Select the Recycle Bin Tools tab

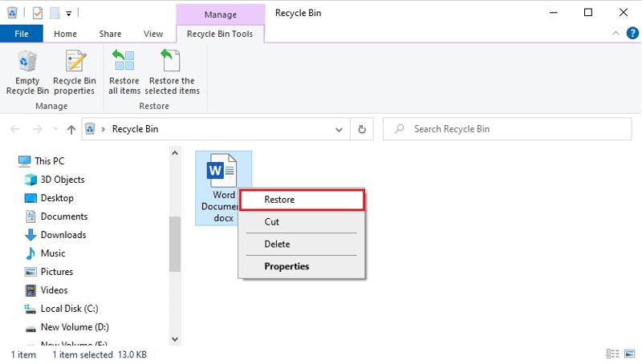pos(220,34)
